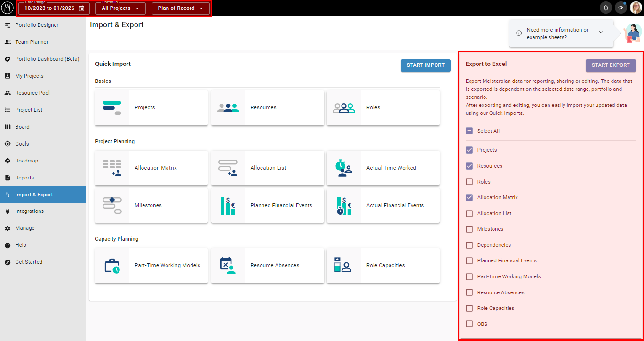
Task: Check the Role Capacities export checkbox
Action: (x=469, y=308)
